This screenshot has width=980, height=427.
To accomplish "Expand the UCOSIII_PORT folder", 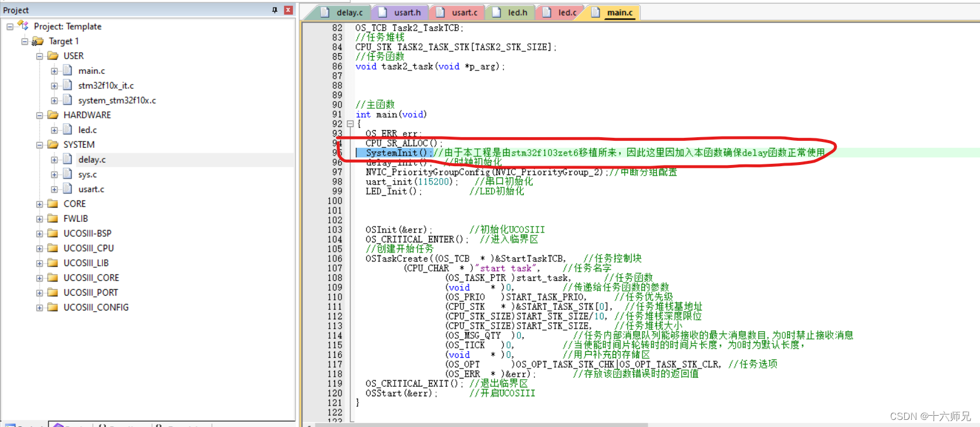I will [x=40, y=293].
